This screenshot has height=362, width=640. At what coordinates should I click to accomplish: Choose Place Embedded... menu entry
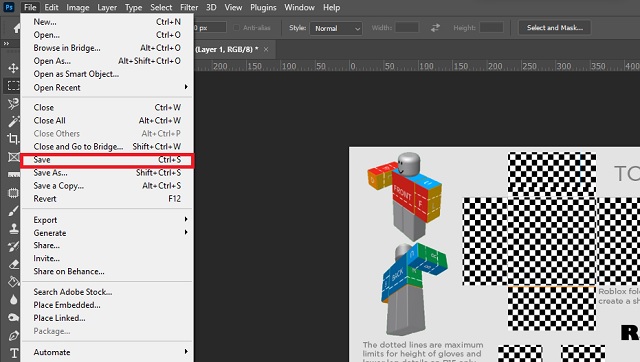tap(107, 305)
